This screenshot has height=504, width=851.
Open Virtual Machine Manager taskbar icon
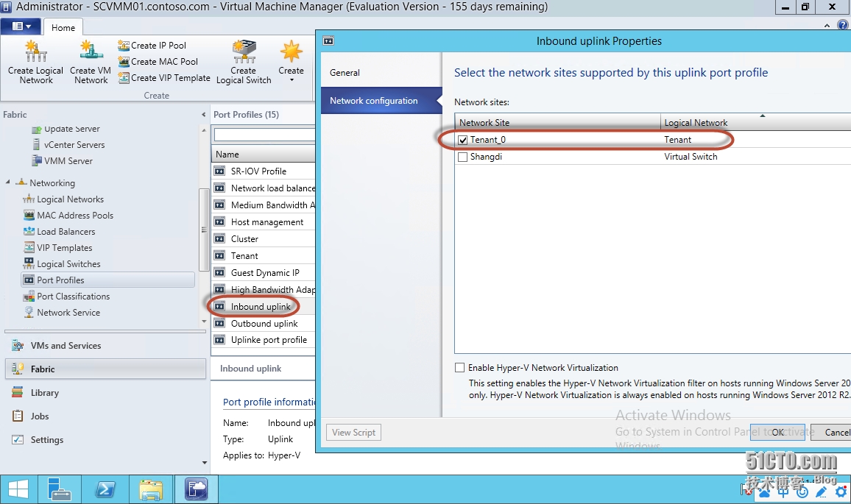pyautogui.click(x=196, y=489)
